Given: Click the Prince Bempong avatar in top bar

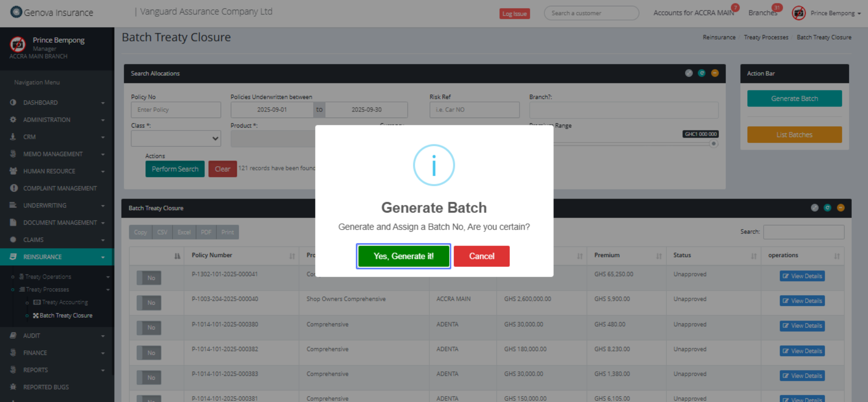Looking at the screenshot, I should pyautogui.click(x=799, y=13).
